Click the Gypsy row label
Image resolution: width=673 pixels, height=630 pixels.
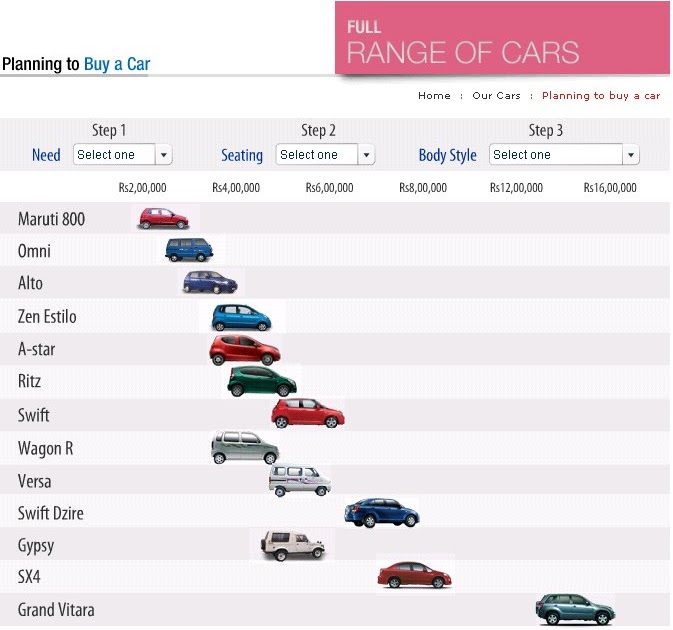(36, 546)
